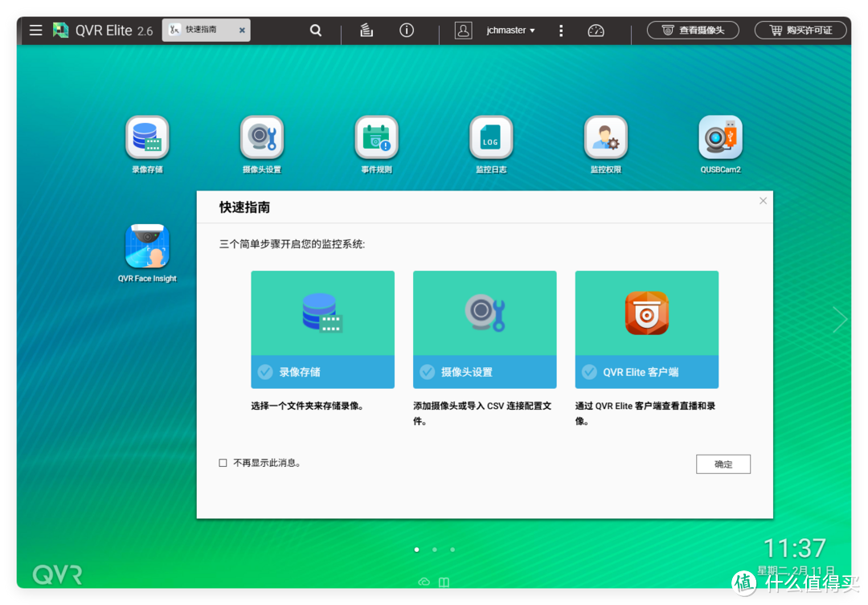Click the 查看摄像头 button

tap(693, 31)
